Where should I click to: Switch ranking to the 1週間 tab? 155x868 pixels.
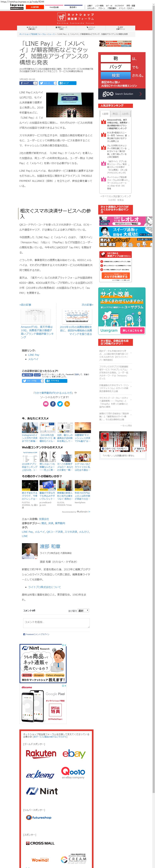tap(105, 114)
